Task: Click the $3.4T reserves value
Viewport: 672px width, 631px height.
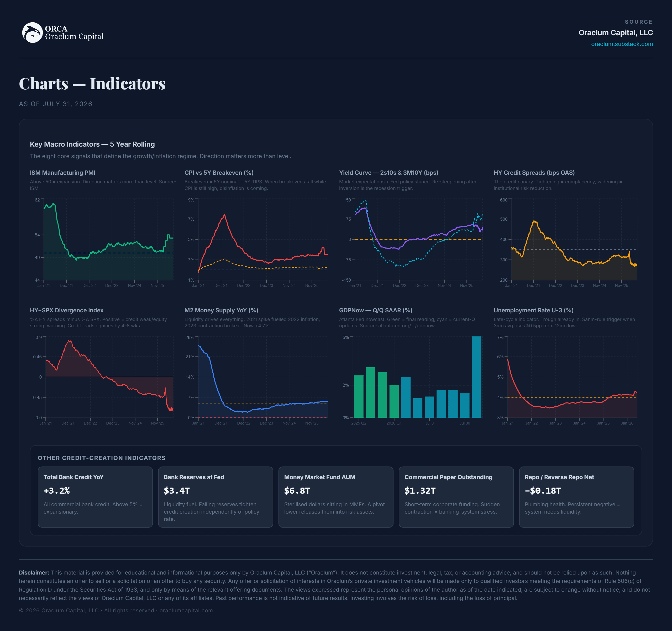Action: point(177,491)
